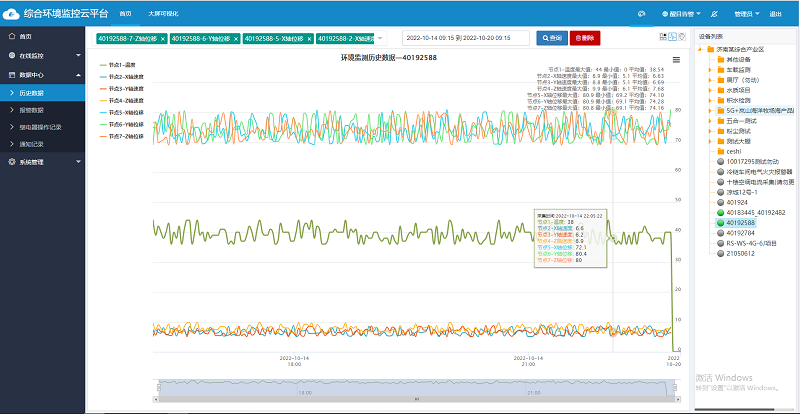Remove the 40192588-7-Z轴位移 tag

click(x=163, y=39)
